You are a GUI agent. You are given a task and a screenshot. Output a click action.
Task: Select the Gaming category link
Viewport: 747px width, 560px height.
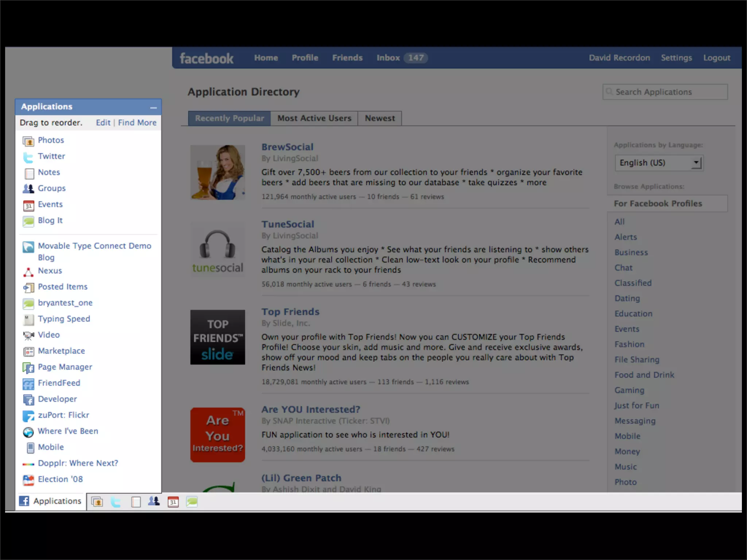(x=629, y=390)
